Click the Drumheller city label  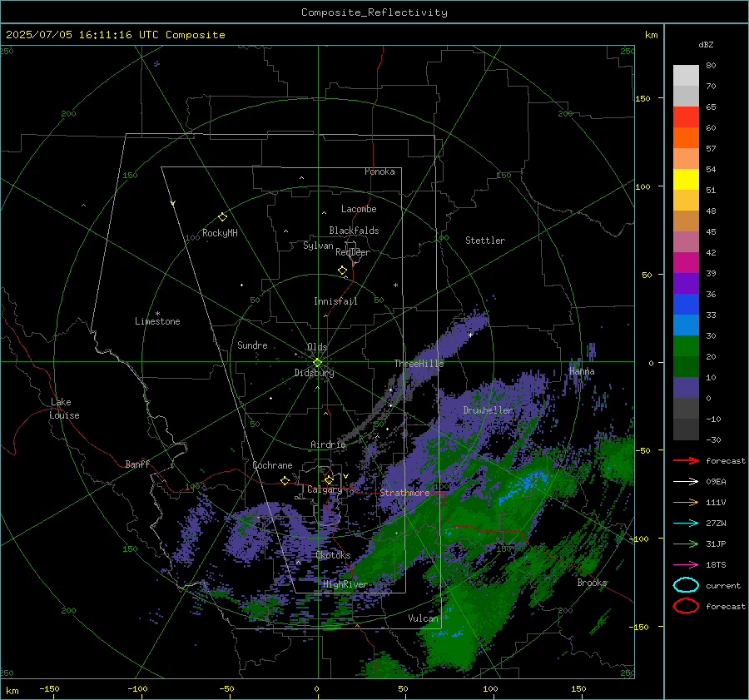coord(488,410)
